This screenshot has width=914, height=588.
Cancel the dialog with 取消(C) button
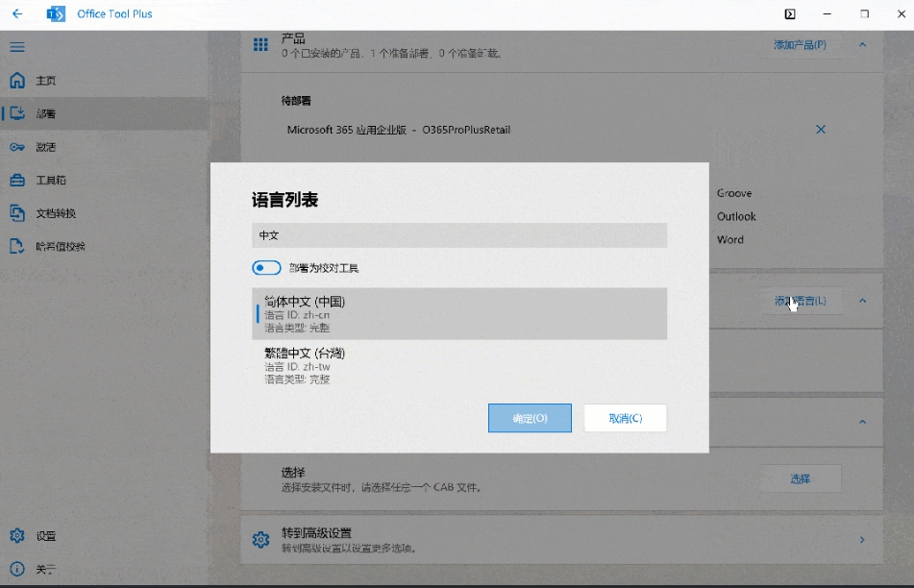625,418
